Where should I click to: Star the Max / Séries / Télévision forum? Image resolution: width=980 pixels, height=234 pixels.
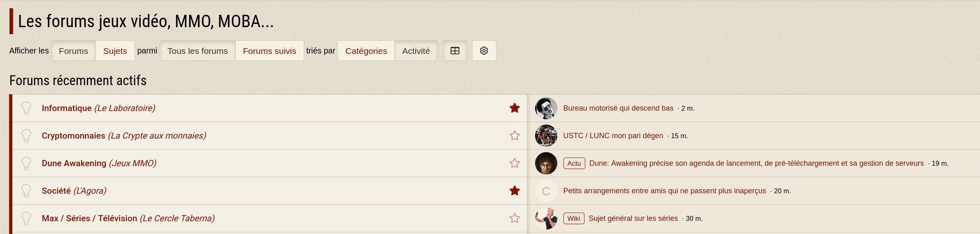pos(514,218)
